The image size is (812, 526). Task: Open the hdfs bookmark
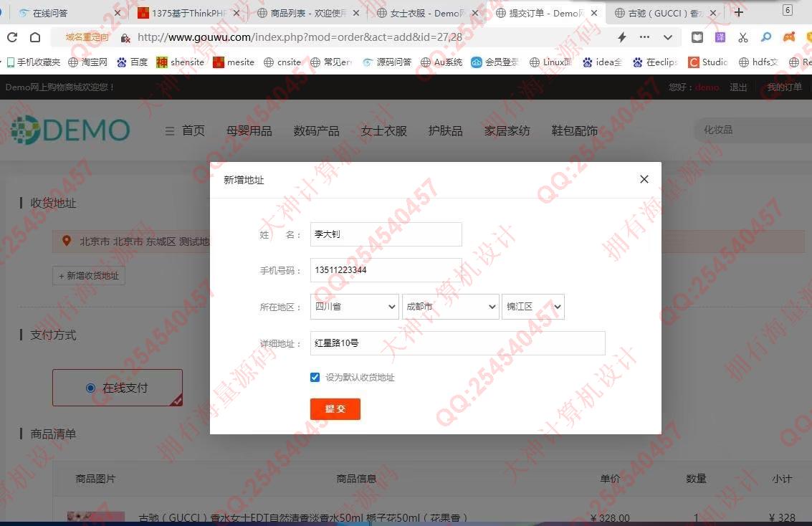[758, 62]
